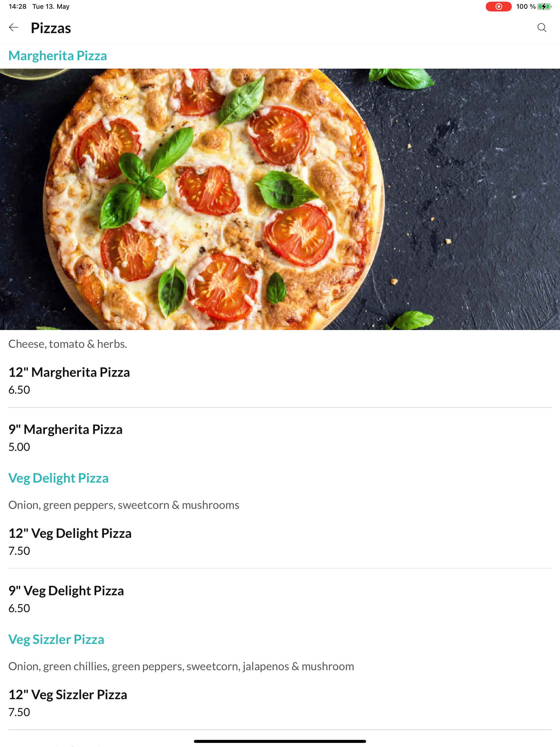Tap the Margherita Pizza section heading
Viewport: 560px width, 747px height.
[x=57, y=56]
